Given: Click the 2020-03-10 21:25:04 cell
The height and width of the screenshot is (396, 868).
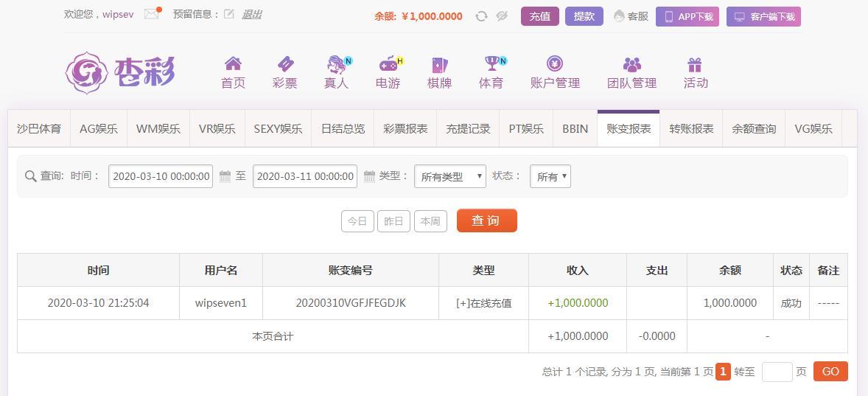Looking at the screenshot, I should (x=98, y=303).
